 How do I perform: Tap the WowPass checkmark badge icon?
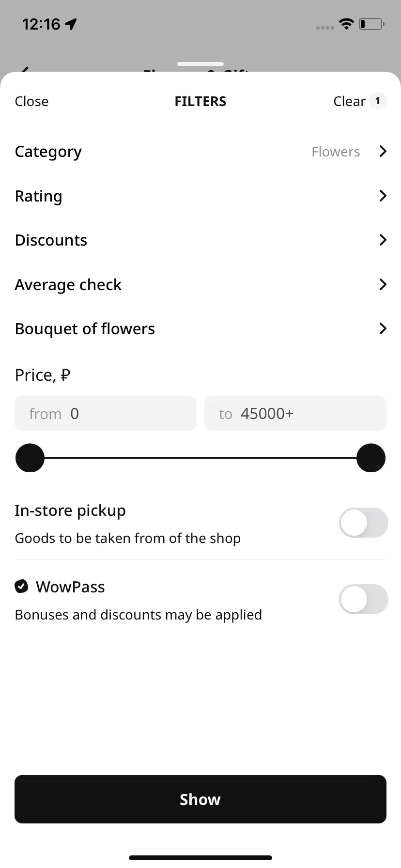tap(21, 587)
